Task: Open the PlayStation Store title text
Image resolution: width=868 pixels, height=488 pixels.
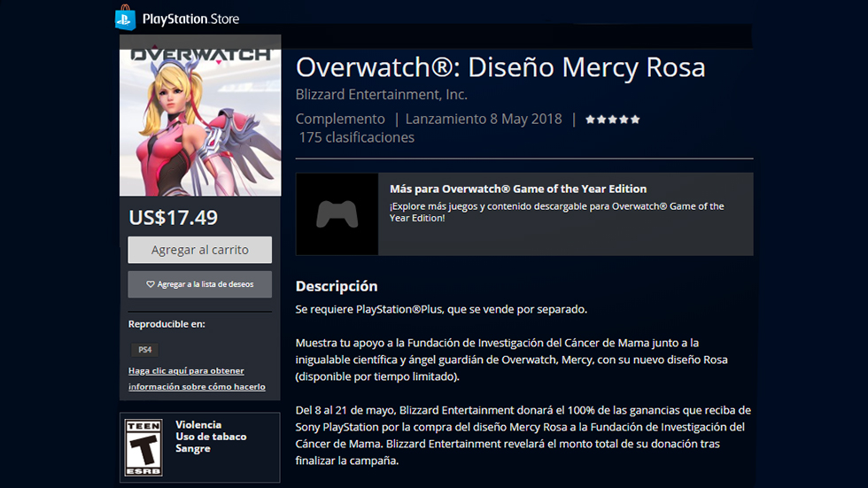Action: [191, 19]
